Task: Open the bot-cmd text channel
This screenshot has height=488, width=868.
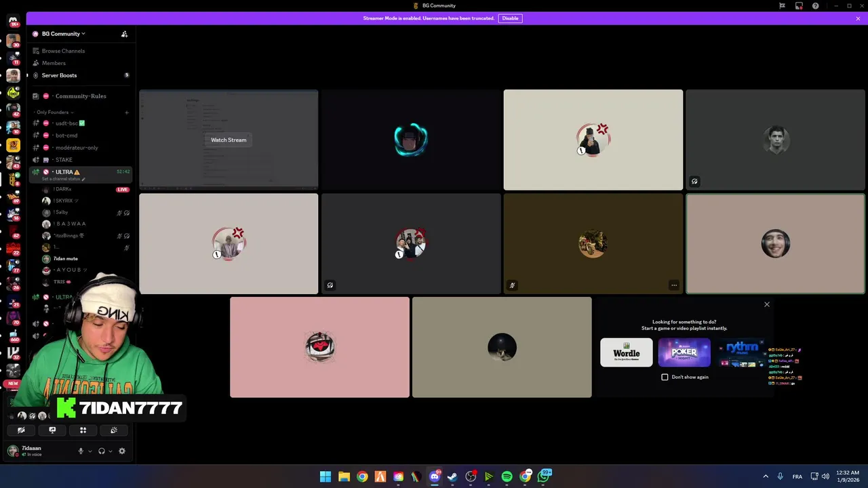Action: [66, 136]
